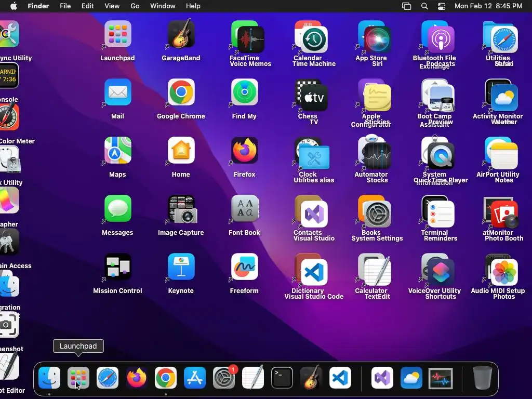Launch GarageBand from the Dock
The width and height of the screenshot is (532, 399).
[x=311, y=377]
